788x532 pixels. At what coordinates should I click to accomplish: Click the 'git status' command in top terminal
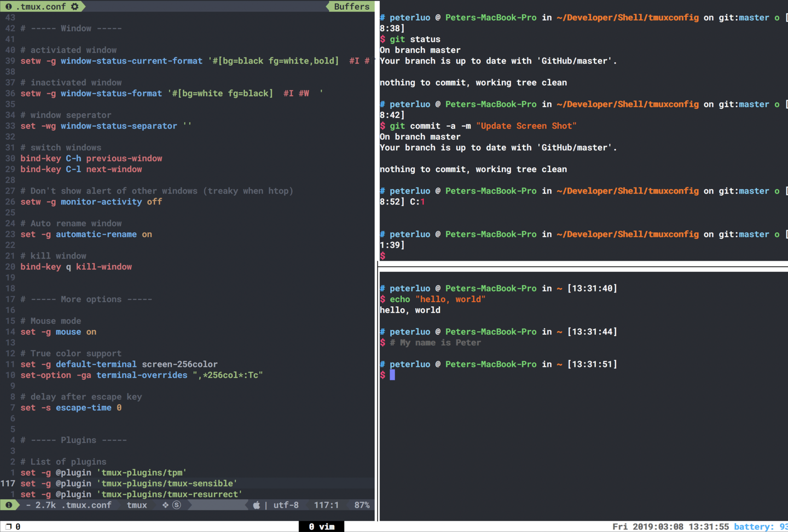[415, 39]
